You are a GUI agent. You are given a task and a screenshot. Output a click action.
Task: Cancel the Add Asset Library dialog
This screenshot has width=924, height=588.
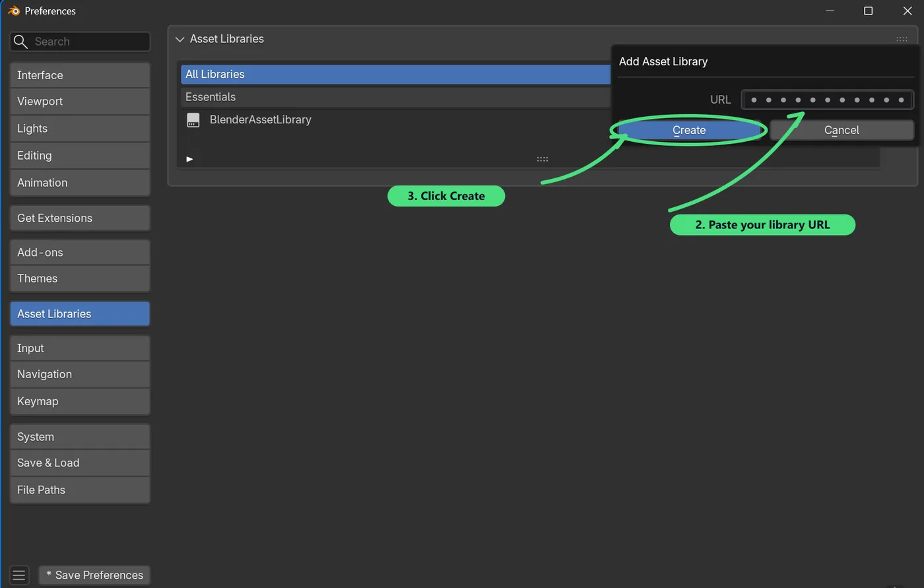pyautogui.click(x=841, y=130)
